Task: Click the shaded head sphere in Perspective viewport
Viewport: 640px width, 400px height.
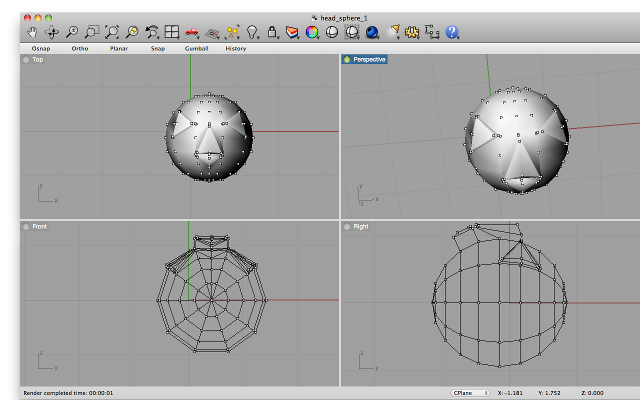Action: point(517,140)
